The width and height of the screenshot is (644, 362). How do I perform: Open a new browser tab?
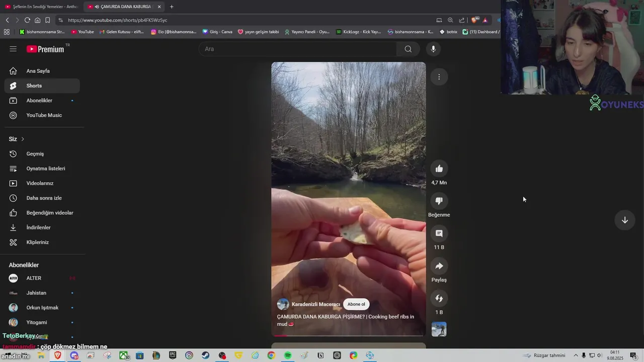click(172, 7)
